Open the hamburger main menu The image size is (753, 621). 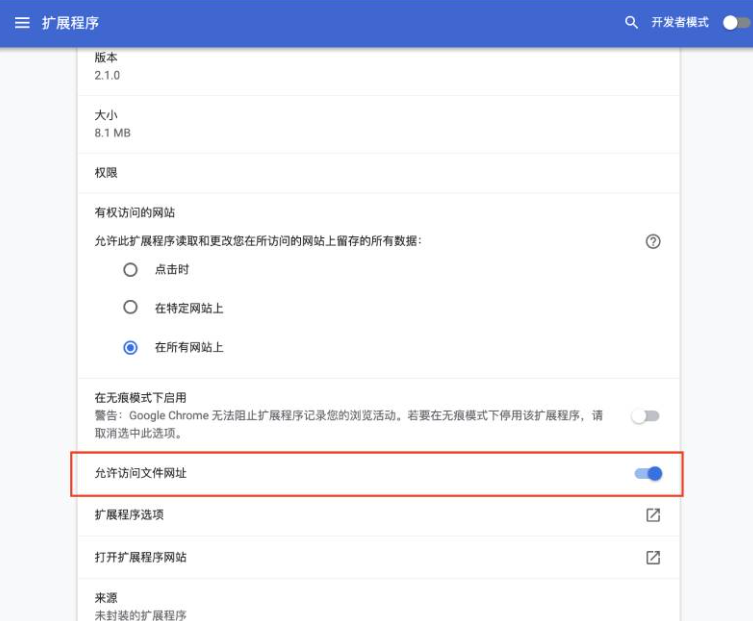click(x=22, y=23)
